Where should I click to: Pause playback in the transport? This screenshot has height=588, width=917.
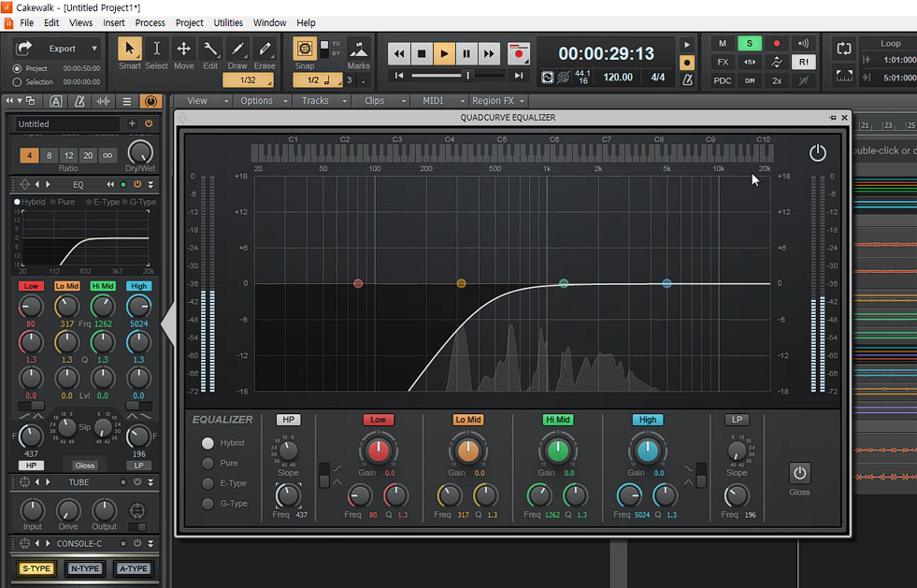point(466,54)
